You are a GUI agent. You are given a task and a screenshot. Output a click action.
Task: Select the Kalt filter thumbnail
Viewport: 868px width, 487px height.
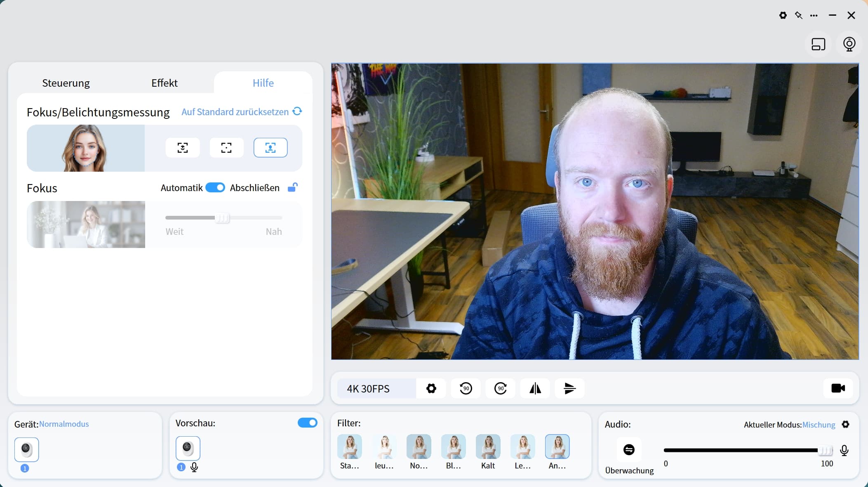[488, 447]
